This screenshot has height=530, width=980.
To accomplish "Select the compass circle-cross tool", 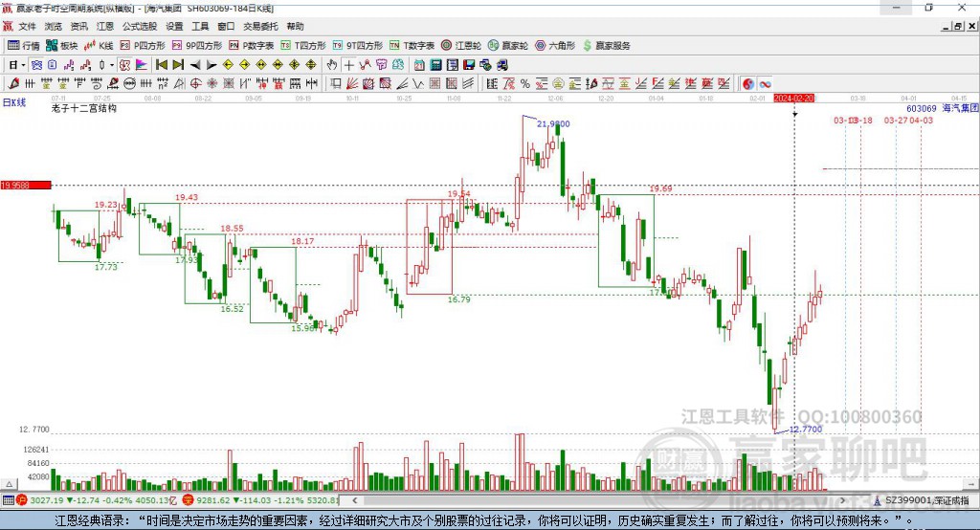I will click(195, 84).
